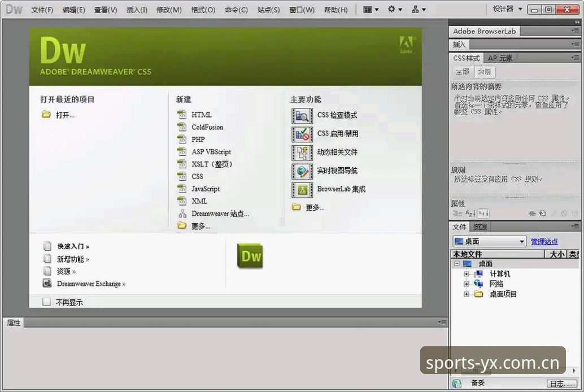The width and height of the screenshot is (584, 392).
Task: Open the 插入(I) menu
Action: coord(137,10)
